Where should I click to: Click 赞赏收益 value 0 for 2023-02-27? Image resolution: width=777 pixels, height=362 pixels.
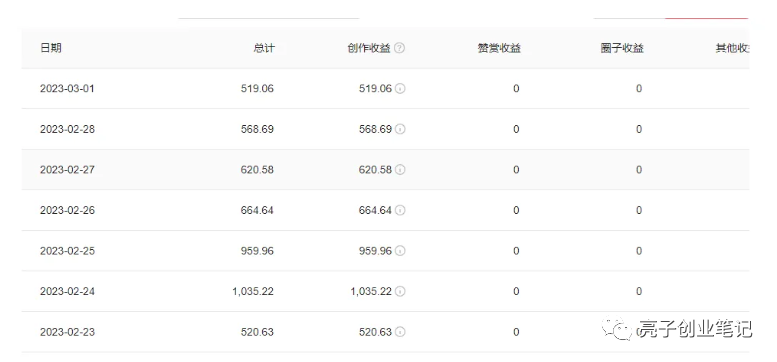[x=516, y=170]
